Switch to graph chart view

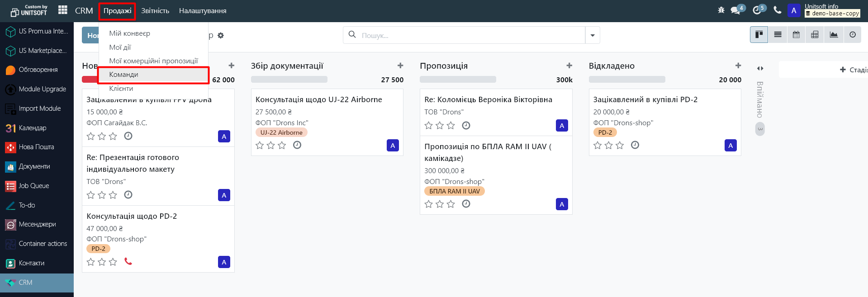(x=834, y=35)
